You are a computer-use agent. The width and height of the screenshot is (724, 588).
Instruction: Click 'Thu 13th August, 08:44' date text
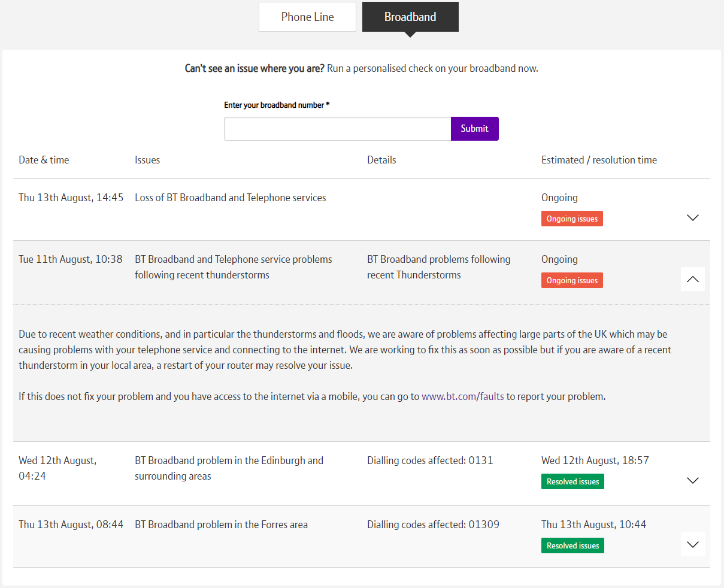pyautogui.click(x=71, y=525)
